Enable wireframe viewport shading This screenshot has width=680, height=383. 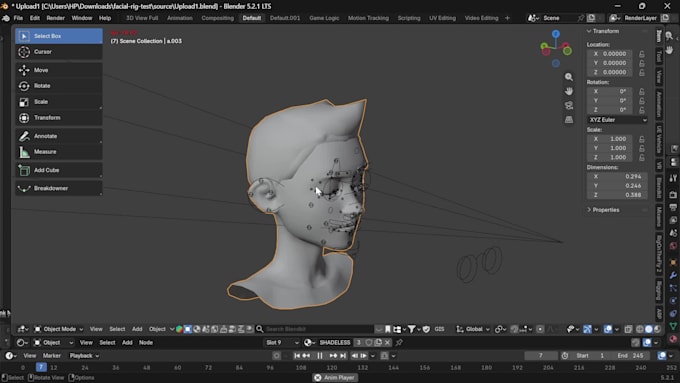tap(639, 329)
